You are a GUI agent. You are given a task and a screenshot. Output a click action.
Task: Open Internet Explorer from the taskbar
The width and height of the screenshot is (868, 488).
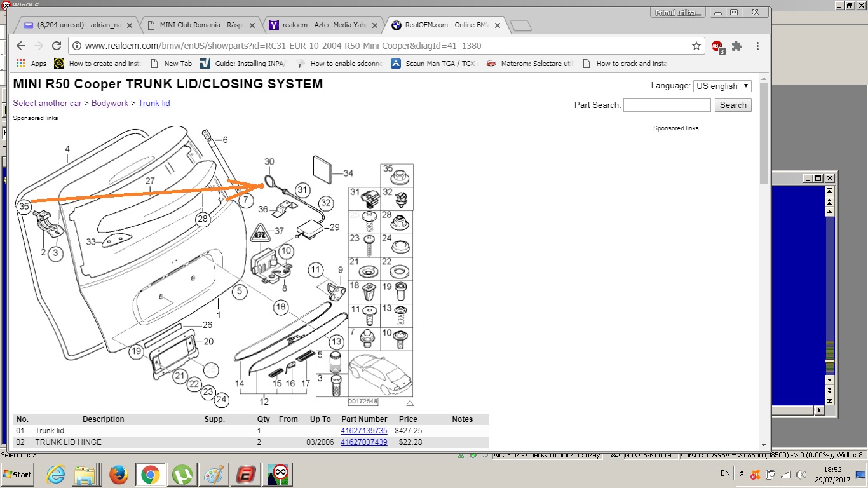point(56,475)
